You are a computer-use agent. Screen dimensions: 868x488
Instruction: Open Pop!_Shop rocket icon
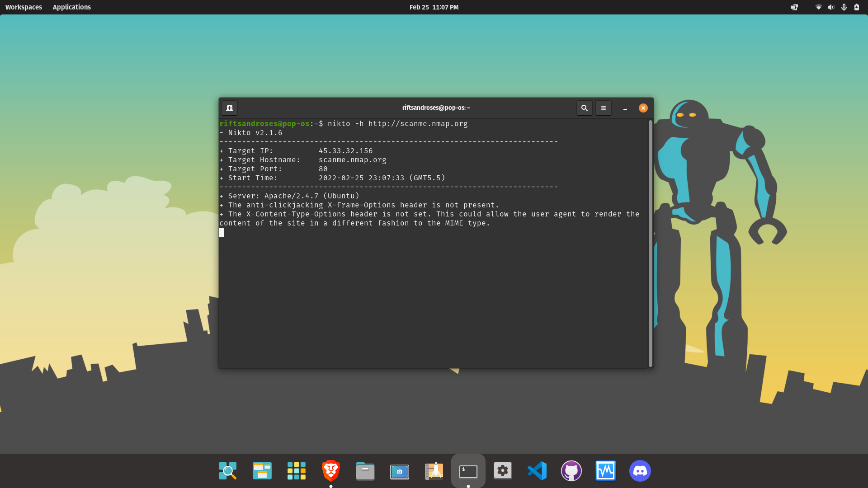coord(434,471)
